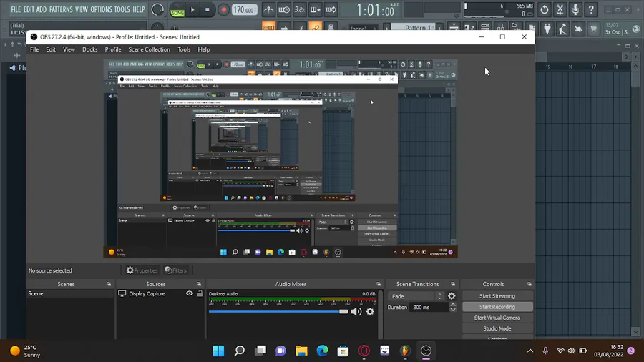Click the Desktop Audio volume slider
Screen dimensions: 644x362
click(278, 311)
